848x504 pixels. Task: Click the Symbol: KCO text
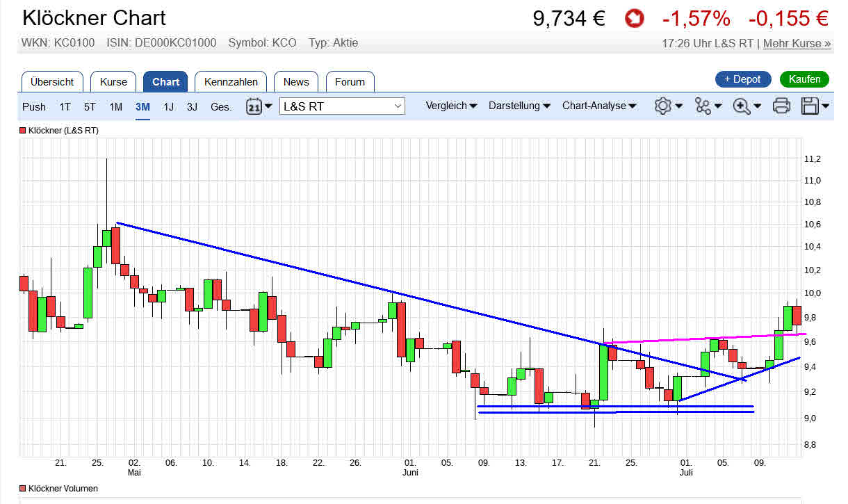[x=262, y=43]
